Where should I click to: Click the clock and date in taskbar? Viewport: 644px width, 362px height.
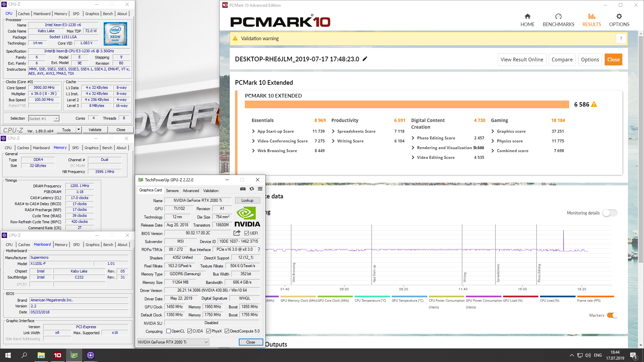(x=615, y=355)
